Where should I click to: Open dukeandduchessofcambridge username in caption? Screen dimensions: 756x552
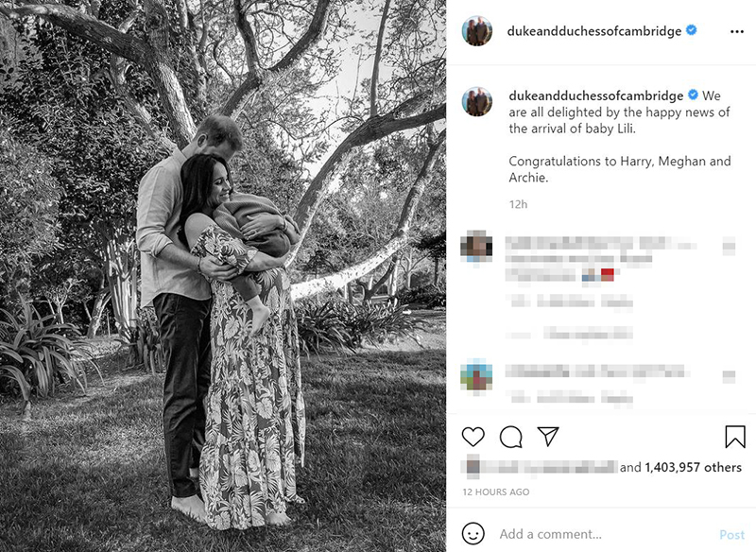(596, 95)
